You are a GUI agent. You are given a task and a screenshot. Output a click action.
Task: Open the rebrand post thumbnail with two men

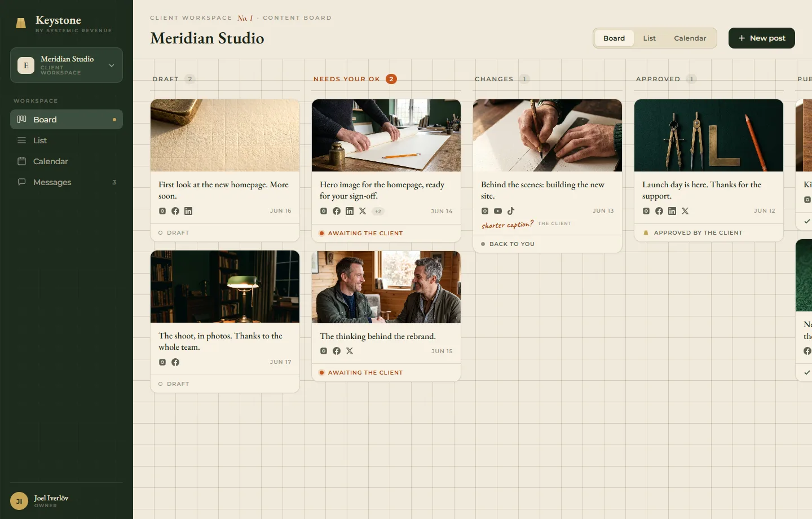pyautogui.click(x=386, y=287)
